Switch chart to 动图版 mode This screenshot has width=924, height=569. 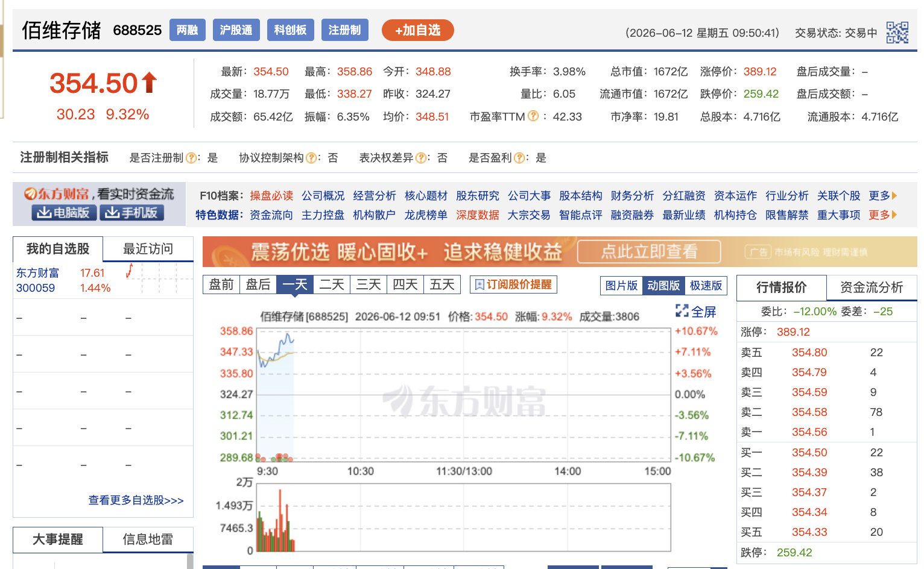click(x=663, y=286)
